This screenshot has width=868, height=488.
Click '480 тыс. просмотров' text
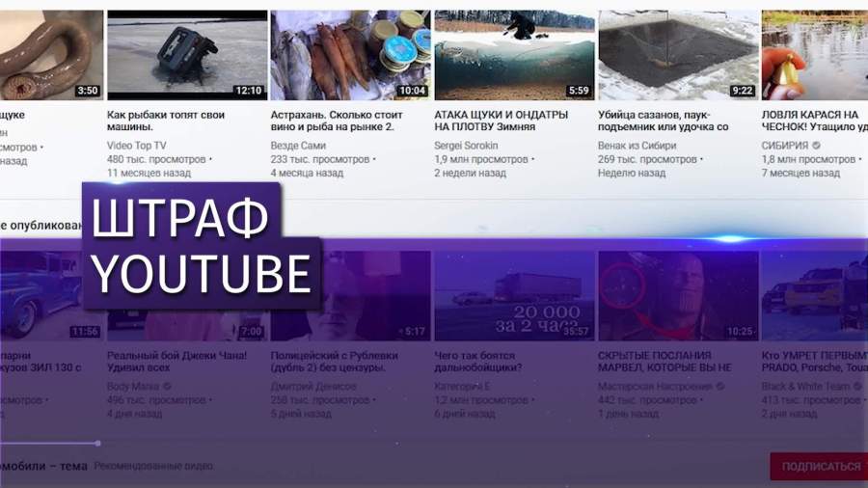tap(156, 159)
